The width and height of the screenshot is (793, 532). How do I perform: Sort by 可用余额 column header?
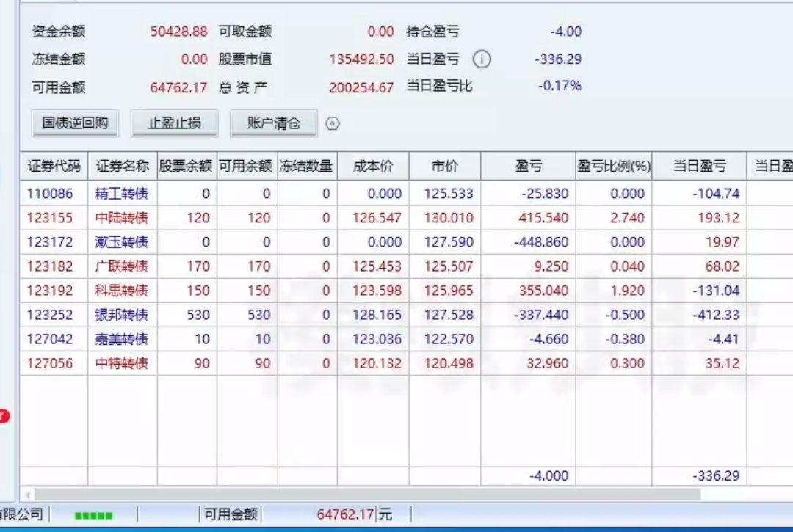(x=247, y=166)
